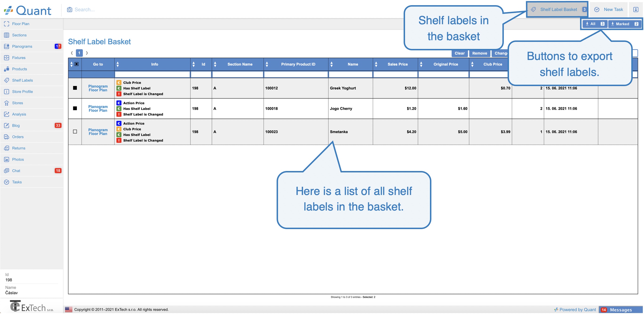Click the Orders truck icon
This screenshot has width=644, height=314.
(x=7, y=137)
